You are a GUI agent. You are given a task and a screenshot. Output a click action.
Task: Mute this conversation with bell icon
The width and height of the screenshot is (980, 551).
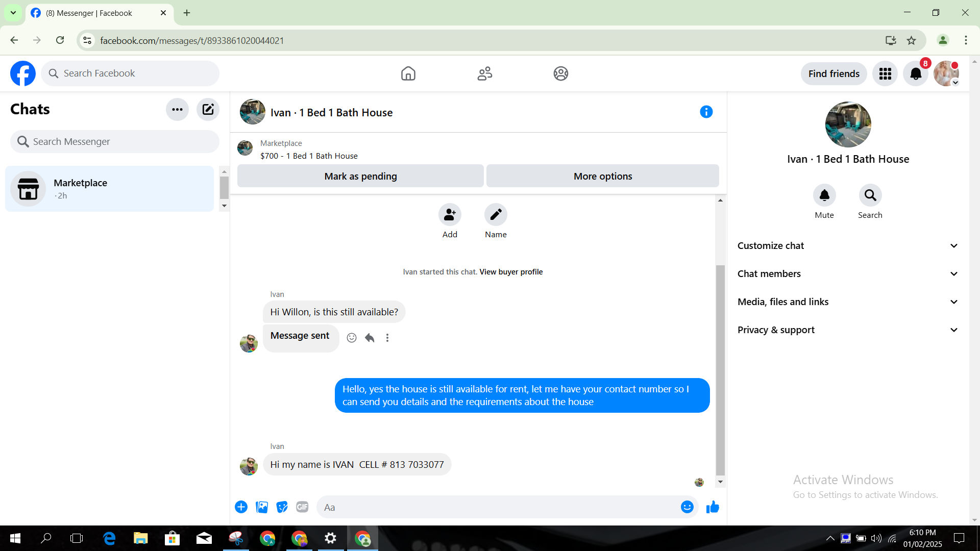click(824, 195)
